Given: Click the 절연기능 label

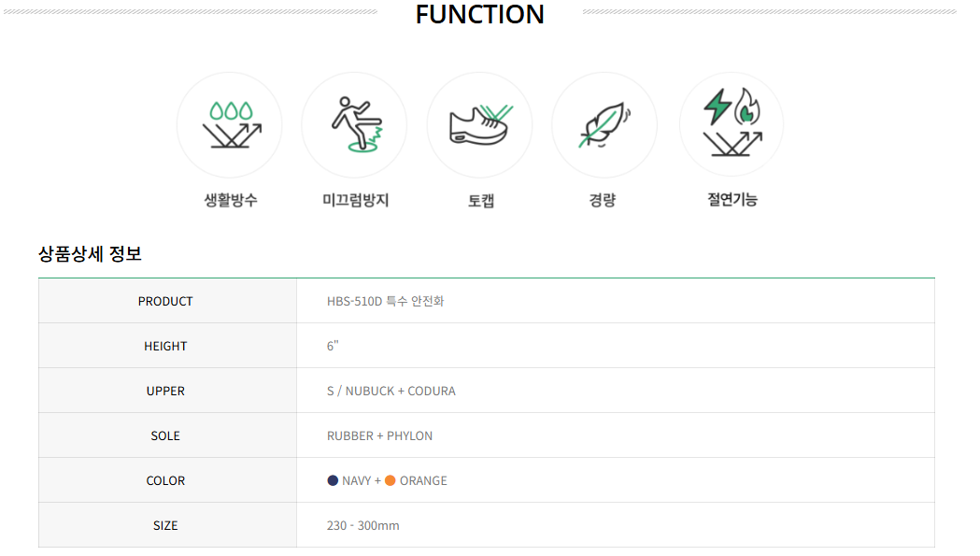Looking at the screenshot, I should [732, 200].
